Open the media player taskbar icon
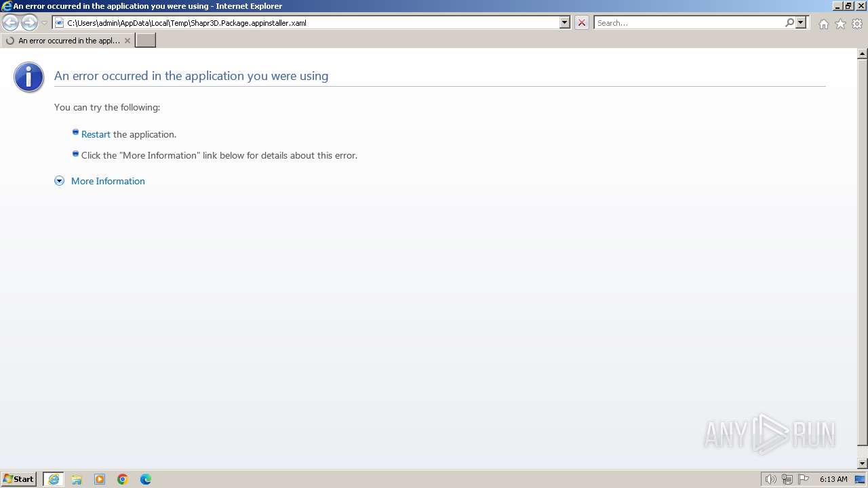This screenshot has width=868, height=488. (100, 479)
